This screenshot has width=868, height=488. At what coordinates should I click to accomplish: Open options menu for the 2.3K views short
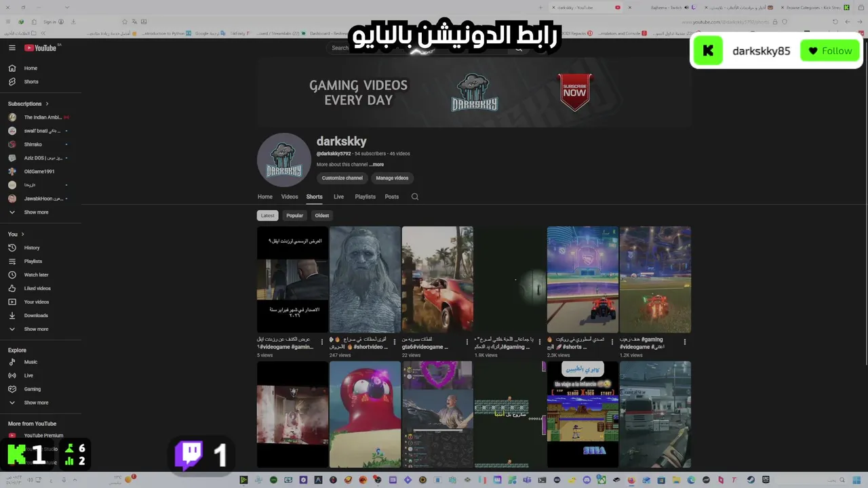pyautogui.click(x=612, y=342)
